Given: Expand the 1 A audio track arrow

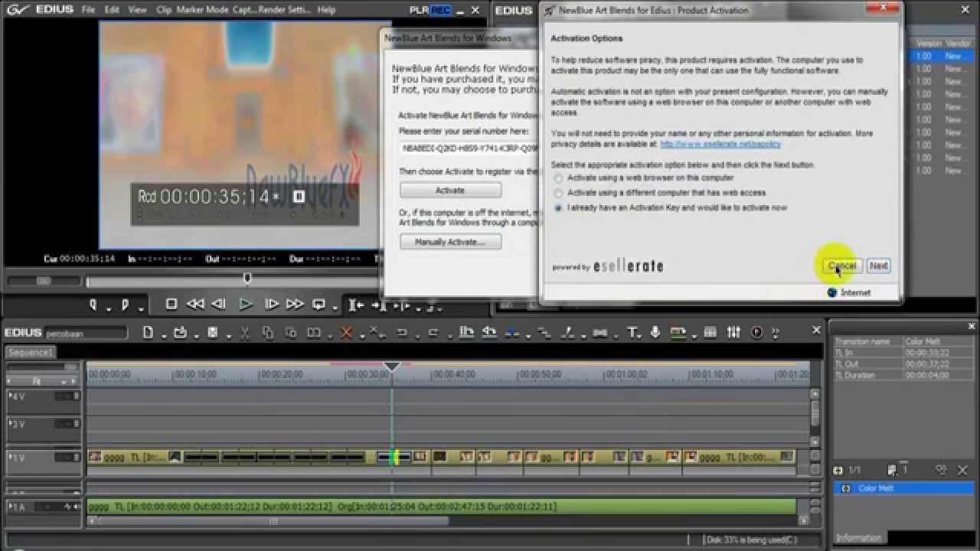Looking at the screenshot, I should click(10, 507).
